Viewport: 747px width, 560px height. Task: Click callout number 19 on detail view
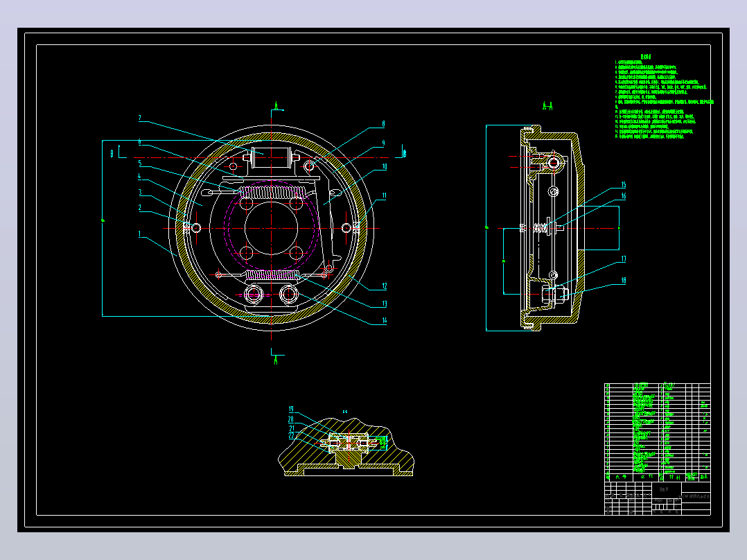(291, 409)
